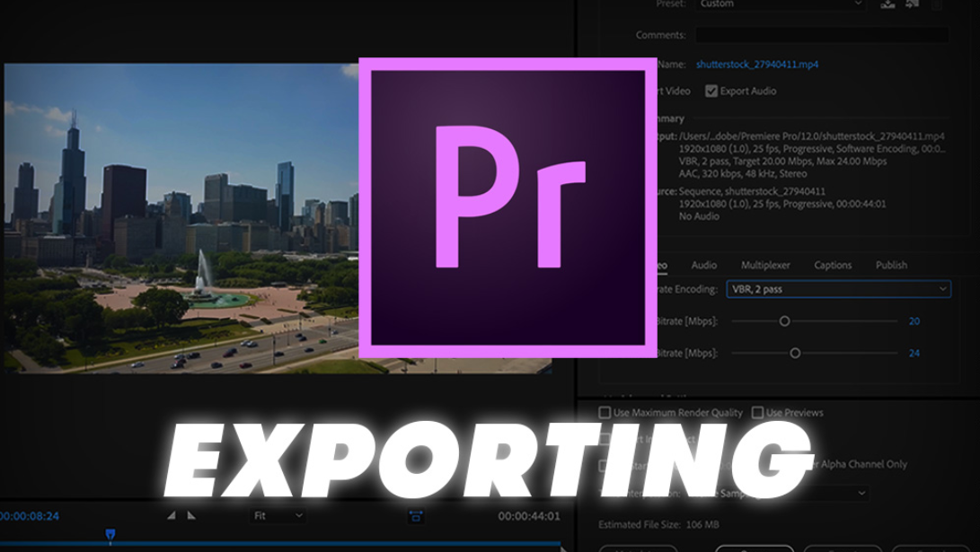980x552 pixels.
Task: Click the aspect ratio correction icon
Action: pyautogui.click(x=416, y=516)
